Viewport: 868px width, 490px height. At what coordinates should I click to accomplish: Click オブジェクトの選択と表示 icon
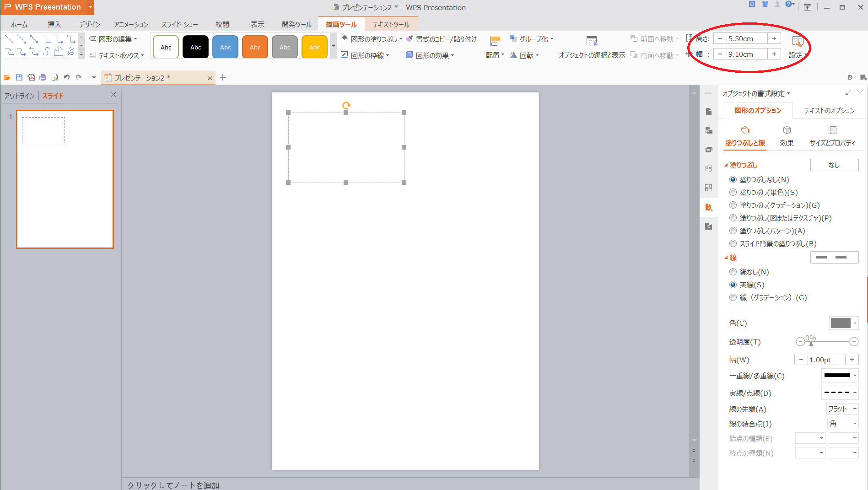[x=592, y=41]
